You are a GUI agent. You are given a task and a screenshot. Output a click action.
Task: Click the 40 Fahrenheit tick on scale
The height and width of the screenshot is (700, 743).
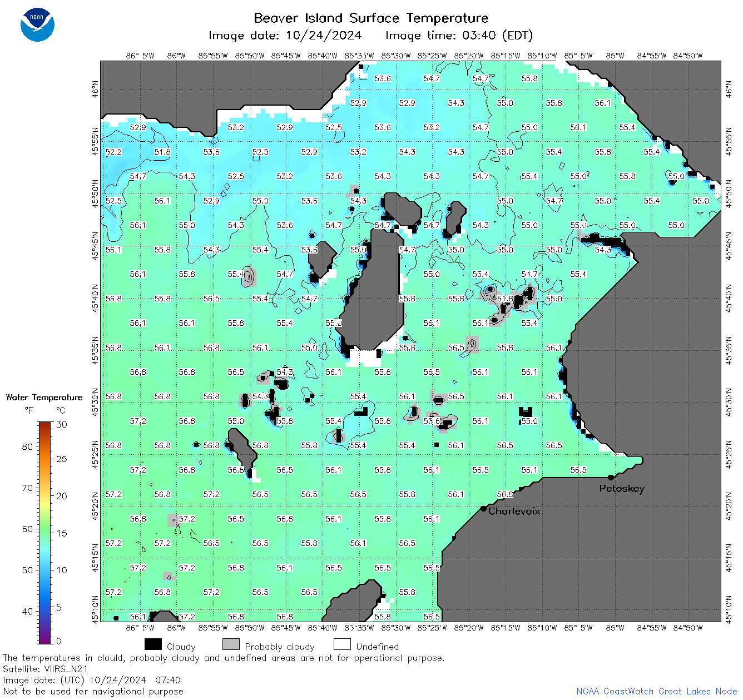click(27, 611)
